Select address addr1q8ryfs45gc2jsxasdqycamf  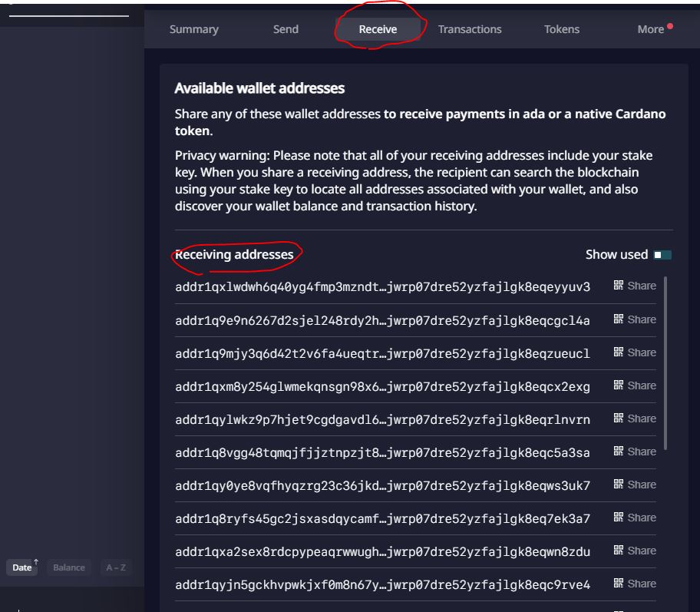point(382,519)
